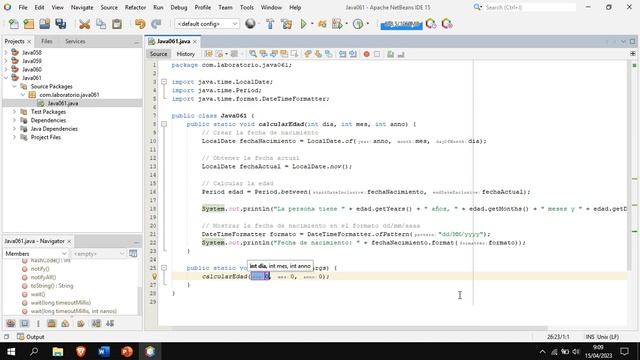Open the Debug menu
640x360 pixels.
click(179, 7)
